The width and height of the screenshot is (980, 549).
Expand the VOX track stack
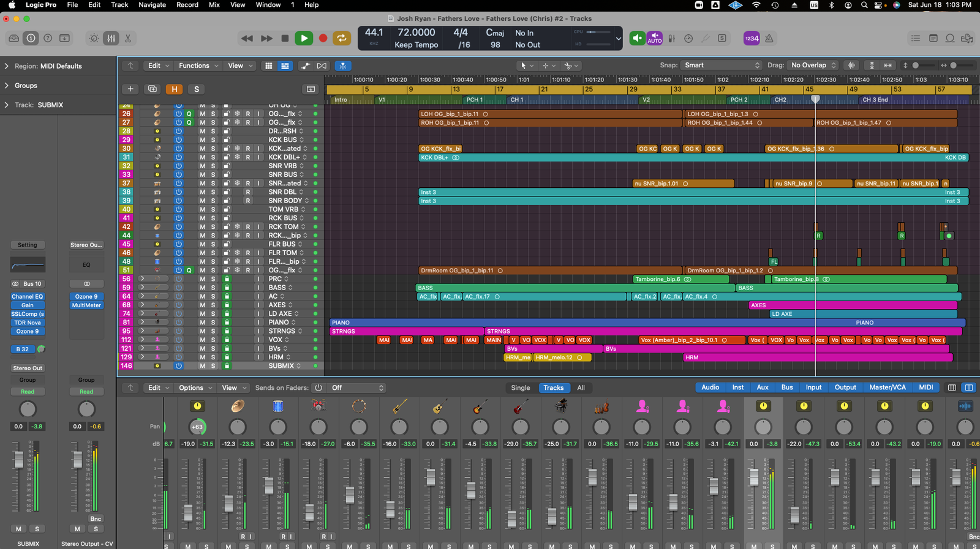[x=141, y=340]
